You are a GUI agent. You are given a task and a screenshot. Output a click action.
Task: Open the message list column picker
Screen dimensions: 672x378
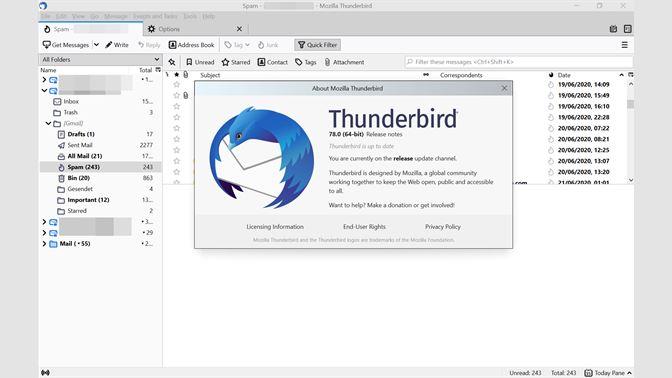click(x=630, y=75)
